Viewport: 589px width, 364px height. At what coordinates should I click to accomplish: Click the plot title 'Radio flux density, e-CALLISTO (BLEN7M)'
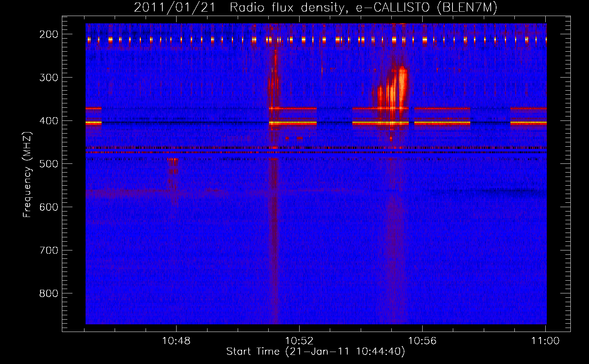point(363,7)
